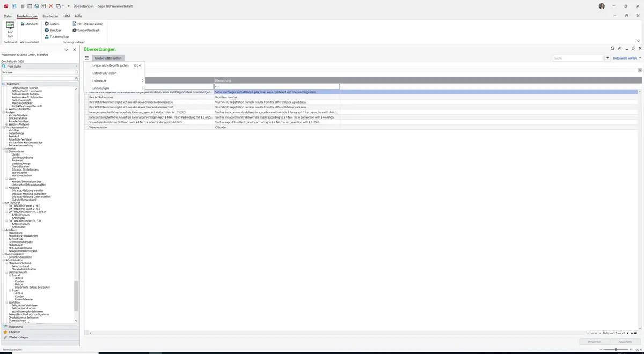Image resolution: width=644 pixels, height=354 pixels.
Task: Click the red X icon in the quick access toolbar
Action: tap(51, 6)
